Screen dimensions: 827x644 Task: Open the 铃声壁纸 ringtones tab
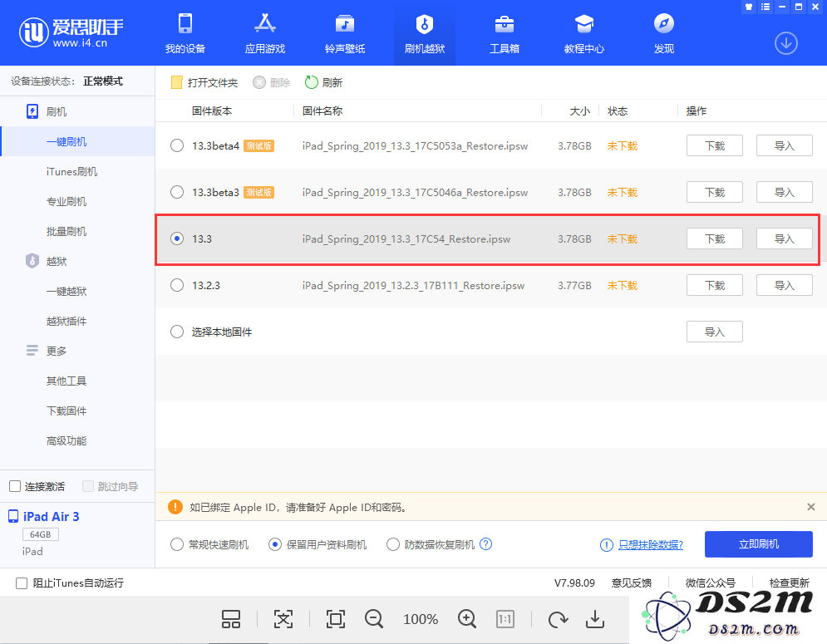345,34
